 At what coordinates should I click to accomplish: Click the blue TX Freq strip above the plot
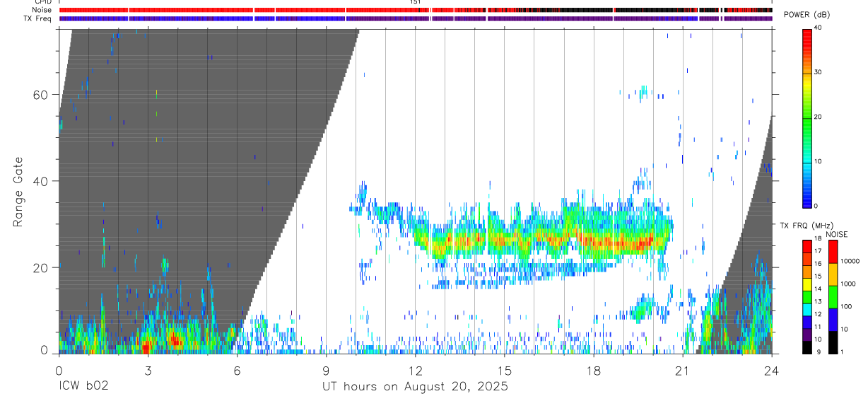point(416,18)
